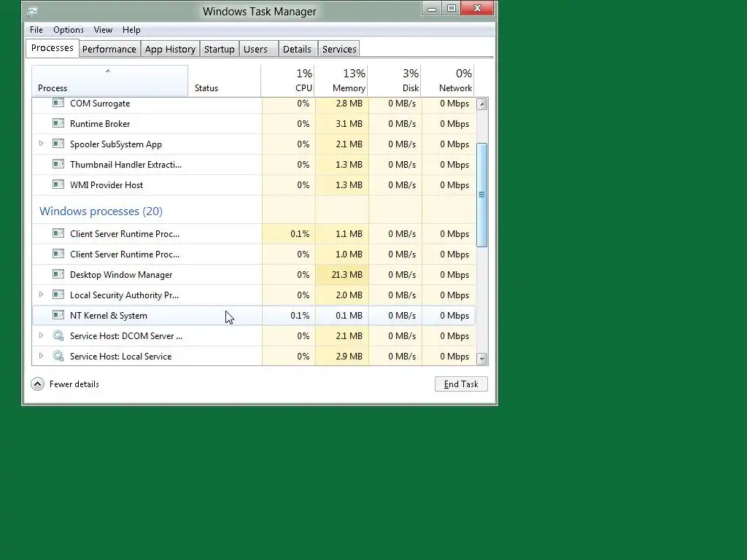The height and width of the screenshot is (560, 747).
Task: Select the Thumbnail Handler Extracti... process name
Action: (125, 165)
